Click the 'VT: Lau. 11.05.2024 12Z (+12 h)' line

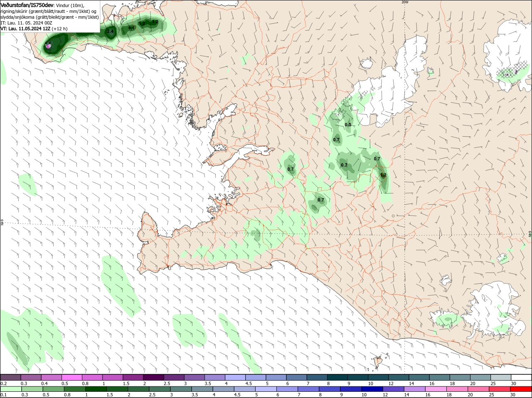34,29
